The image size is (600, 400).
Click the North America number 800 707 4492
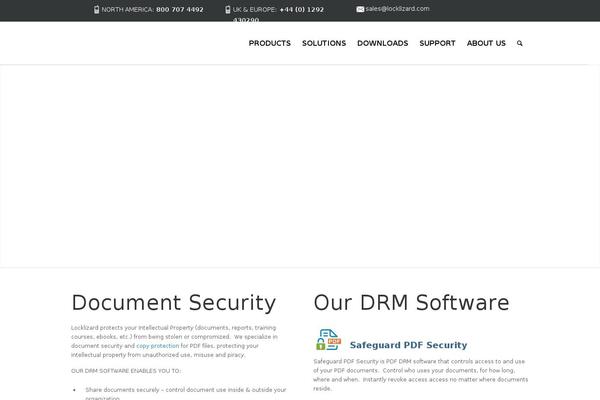[180, 10]
